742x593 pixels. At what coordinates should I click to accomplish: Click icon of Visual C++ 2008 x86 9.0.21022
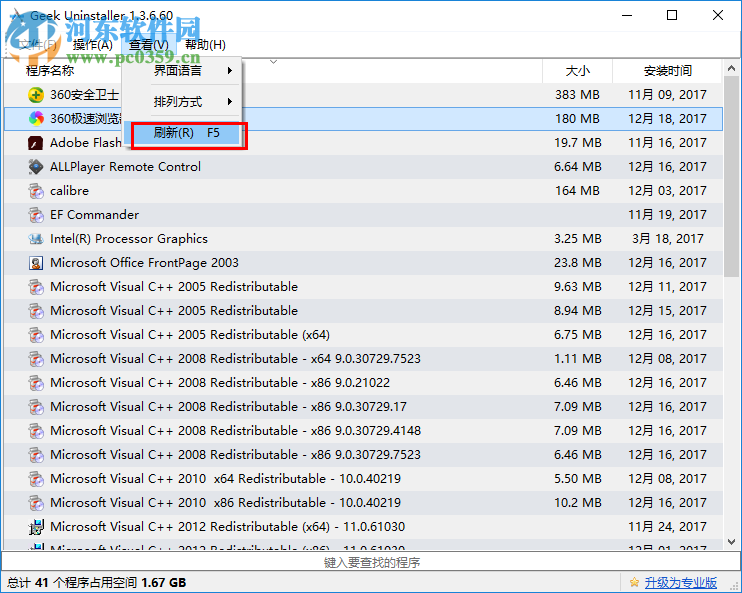[x=36, y=383]
